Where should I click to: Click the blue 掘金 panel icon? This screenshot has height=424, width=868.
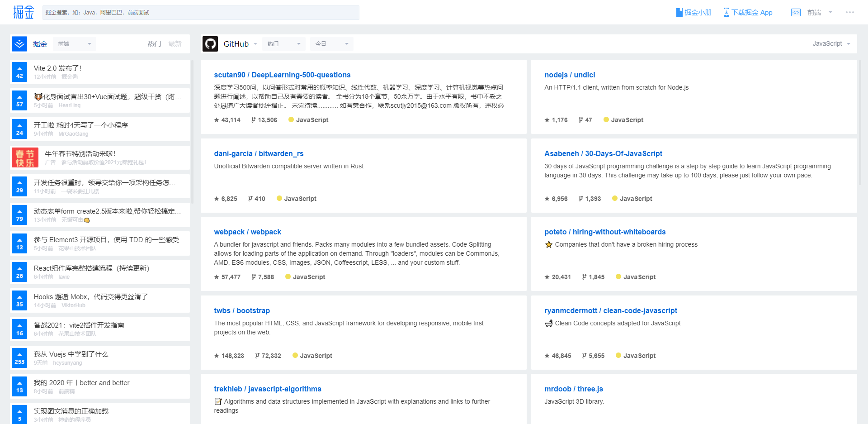[x=19, y=44]
